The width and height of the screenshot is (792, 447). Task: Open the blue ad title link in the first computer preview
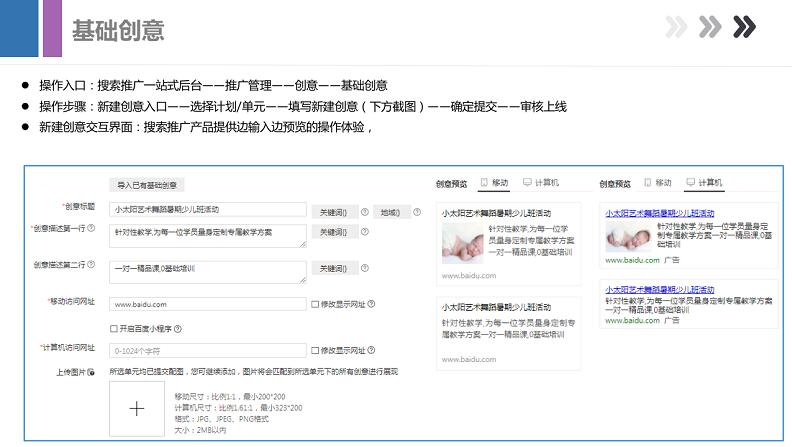659,212
